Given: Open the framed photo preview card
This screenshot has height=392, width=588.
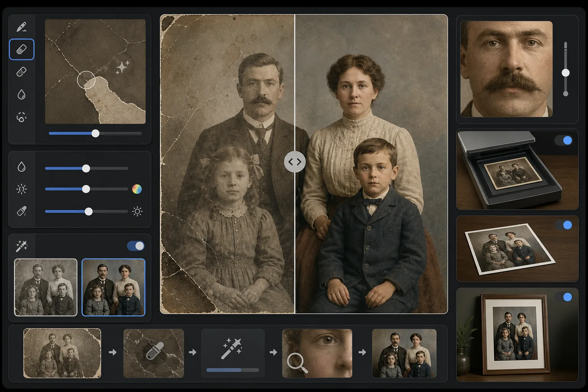Looking at the screenshot, I should tap(517, 335).
